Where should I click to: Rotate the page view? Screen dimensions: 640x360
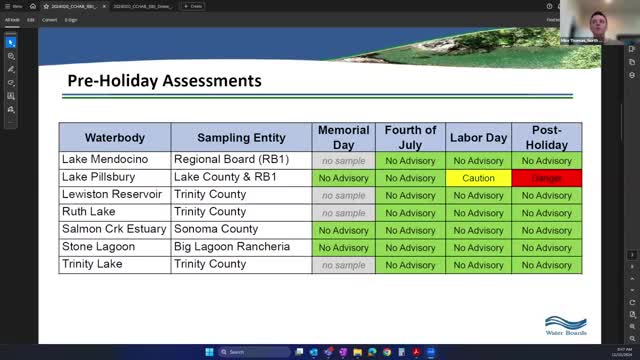tap(632, 302)
